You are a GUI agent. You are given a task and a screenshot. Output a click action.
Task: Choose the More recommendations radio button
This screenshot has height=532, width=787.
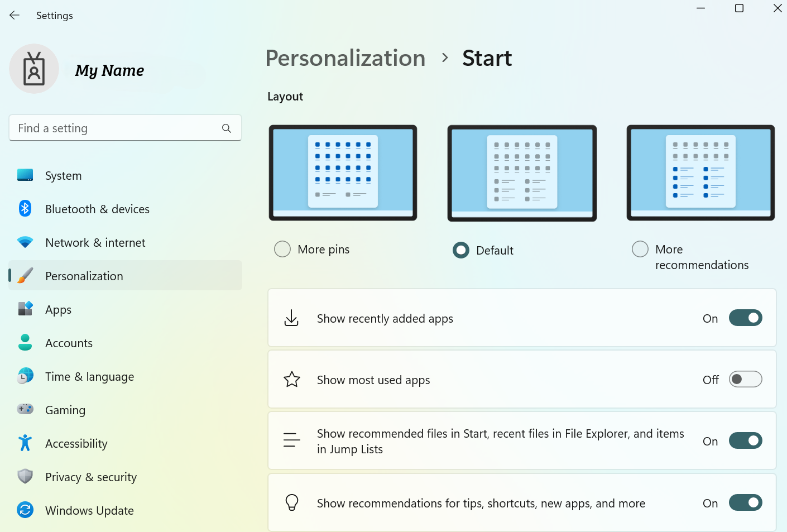640,249
